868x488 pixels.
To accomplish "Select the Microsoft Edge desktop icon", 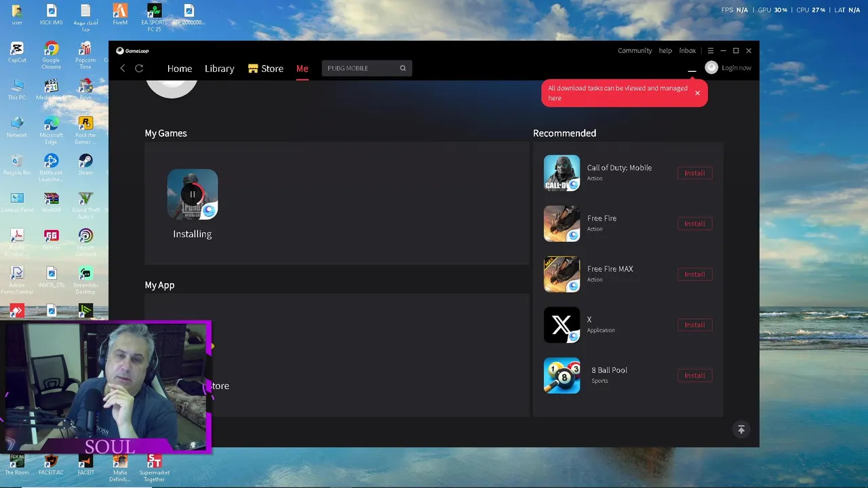I will (x=51, y=130).
